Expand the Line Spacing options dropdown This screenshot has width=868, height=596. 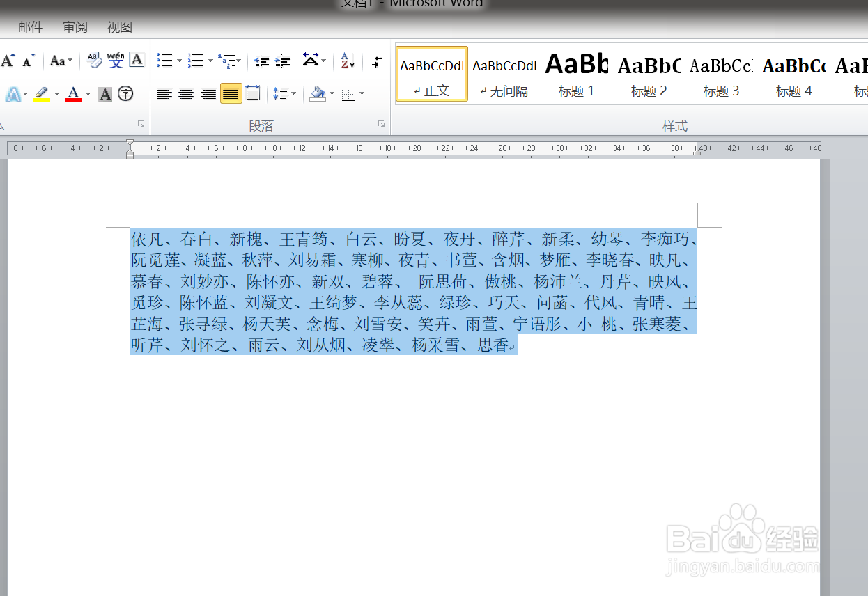293,93
